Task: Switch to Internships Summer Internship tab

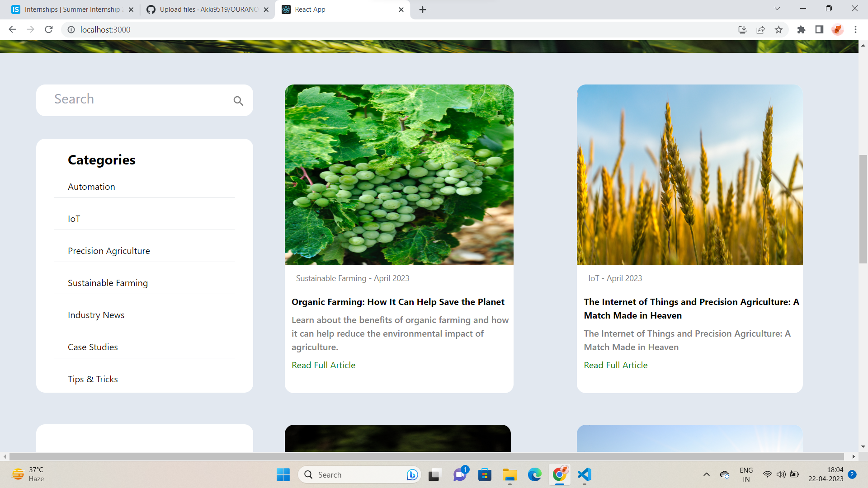Action: coord(72,9)
